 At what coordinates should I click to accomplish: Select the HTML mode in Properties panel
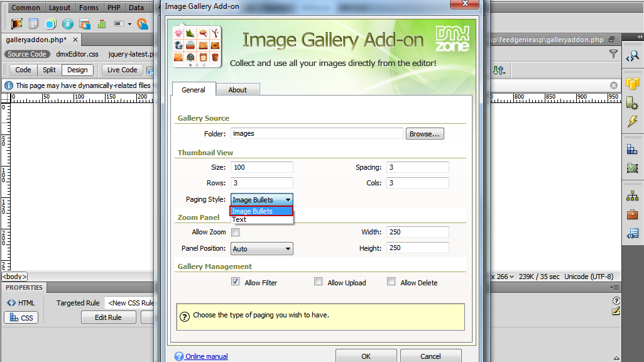point(21,303)
